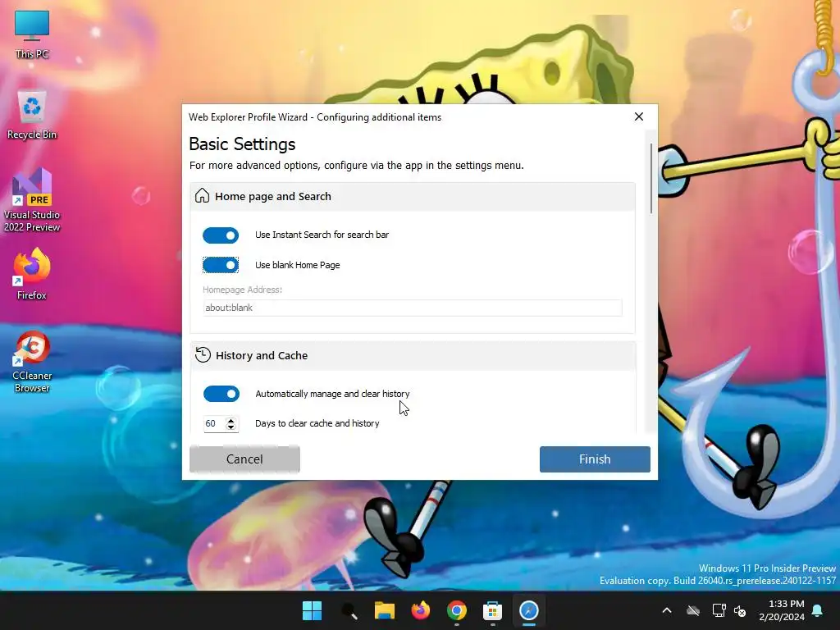
Task: Open the notification bell icon
Action: (818, 610)
